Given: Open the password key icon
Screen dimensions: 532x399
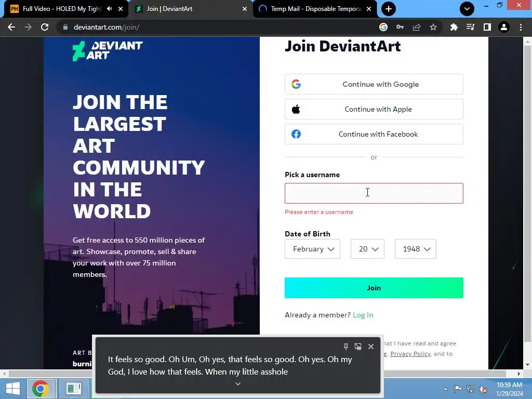Looking at the screenshot, I should click(400, 27).
